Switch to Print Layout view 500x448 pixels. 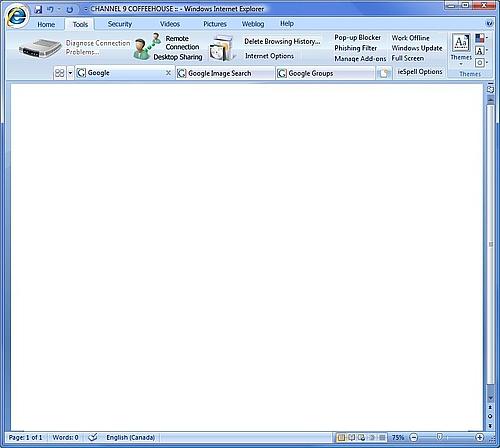[341, 437]
